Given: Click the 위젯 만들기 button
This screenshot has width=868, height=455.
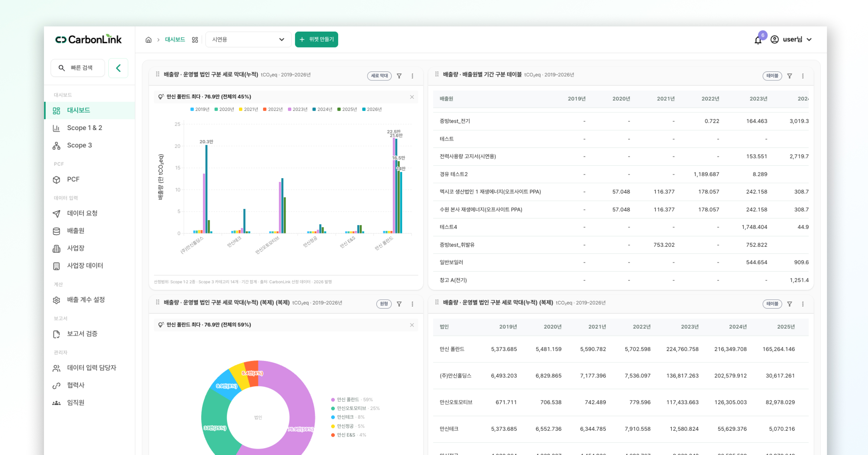Looking at the screenshot, I should tap(316, 40).
